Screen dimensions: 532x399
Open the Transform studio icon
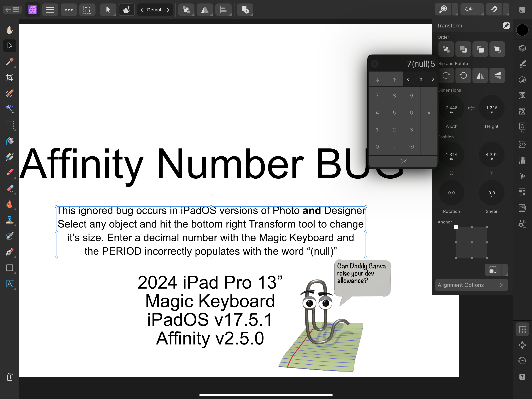pos(522,329)
